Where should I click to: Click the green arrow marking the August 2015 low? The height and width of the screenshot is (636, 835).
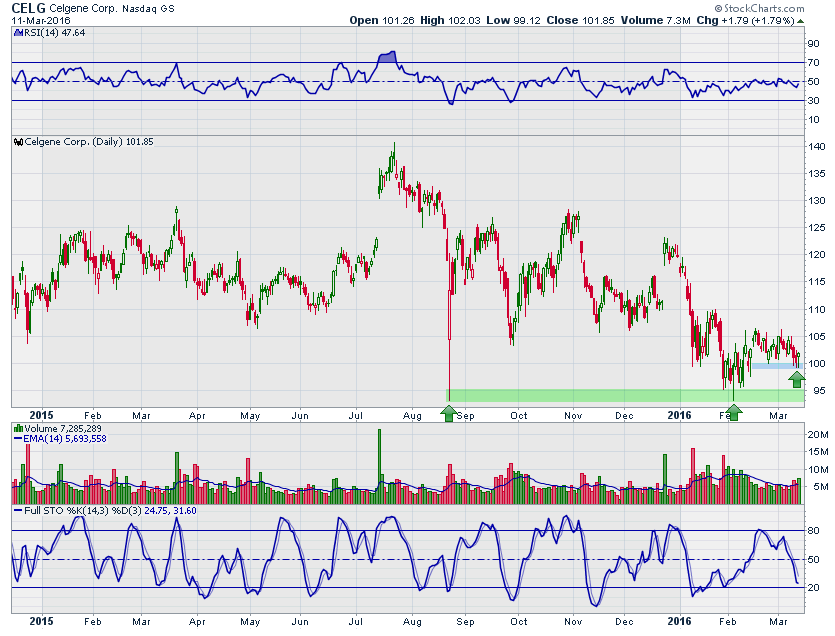[x=449, y=413]
